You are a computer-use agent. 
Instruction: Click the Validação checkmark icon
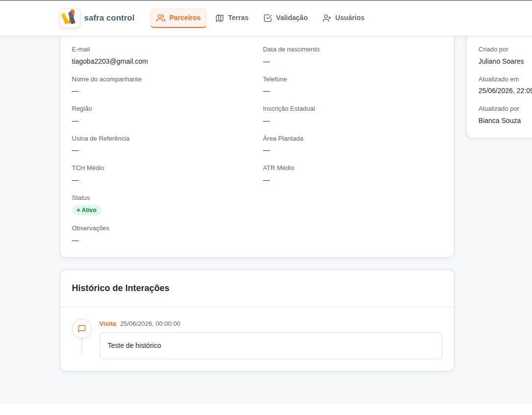tap(268, 18)
